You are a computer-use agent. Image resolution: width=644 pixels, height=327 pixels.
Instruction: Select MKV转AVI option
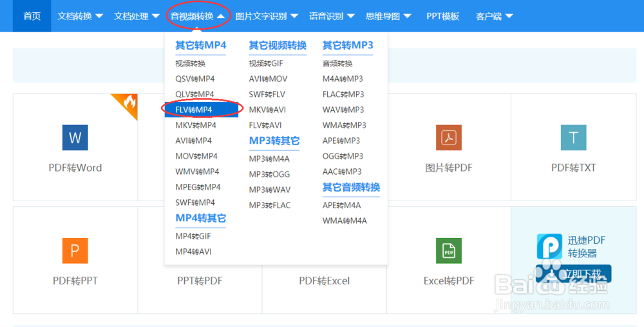(x=267, y=110)
